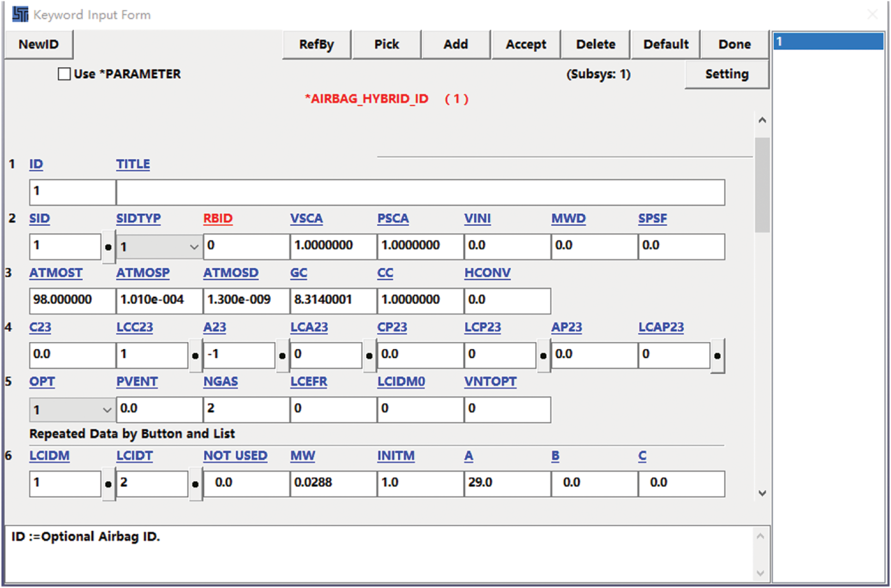Image resolution: width=891 pixels, height=588 pixels.
Task: Click the dot picker next to LCIDT field
Action: [x=195, y=484]
